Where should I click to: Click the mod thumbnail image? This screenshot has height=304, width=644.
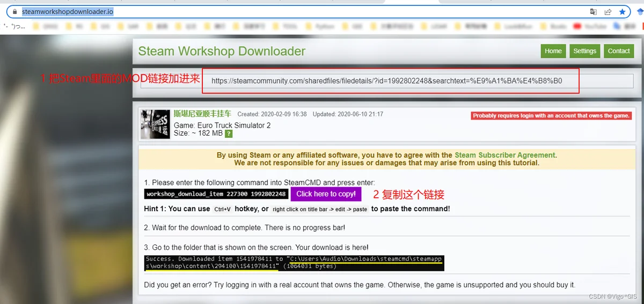[x=156, y=124]
